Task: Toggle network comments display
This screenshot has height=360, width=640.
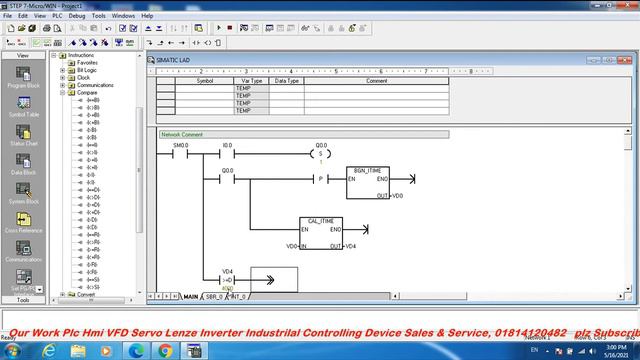Action: (47, 42)
